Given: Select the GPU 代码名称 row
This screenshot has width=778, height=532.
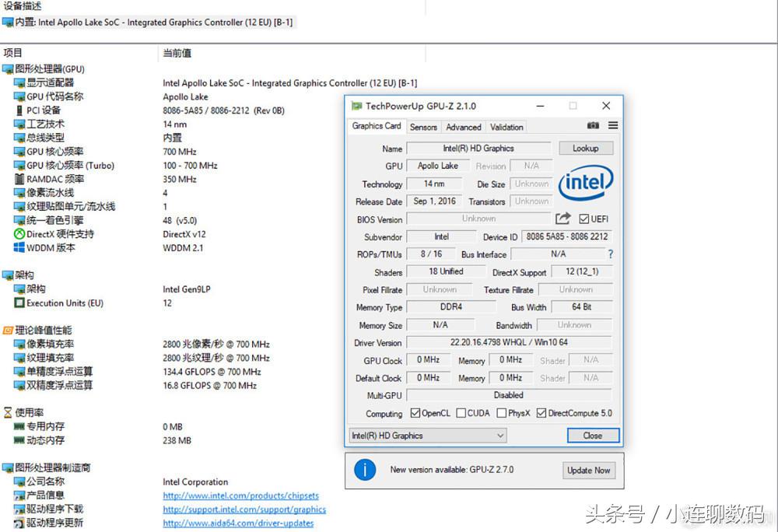Looking at the screenshot, I should point(55,96).
